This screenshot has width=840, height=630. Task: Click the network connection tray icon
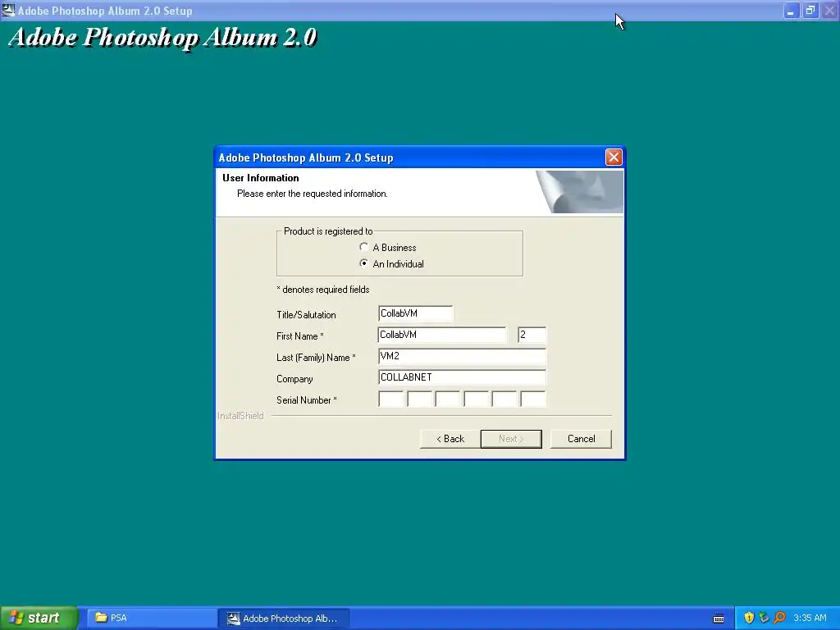point(764,618)
